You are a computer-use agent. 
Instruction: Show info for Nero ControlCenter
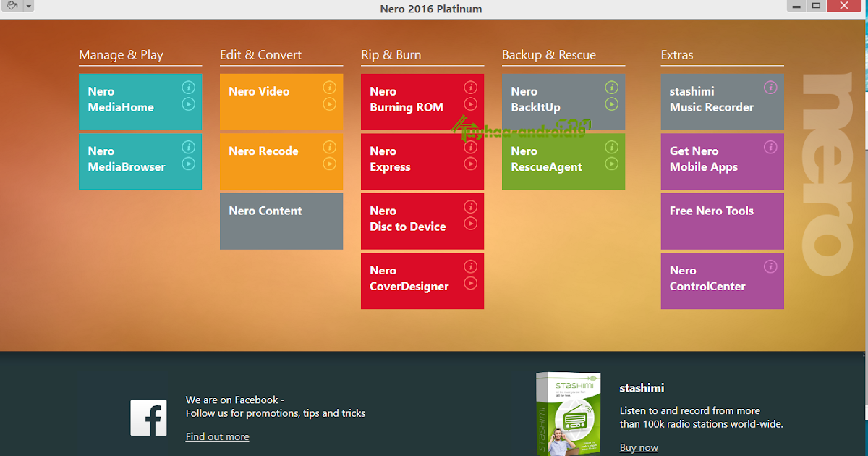pyautogui.click(x=770, y=266)
